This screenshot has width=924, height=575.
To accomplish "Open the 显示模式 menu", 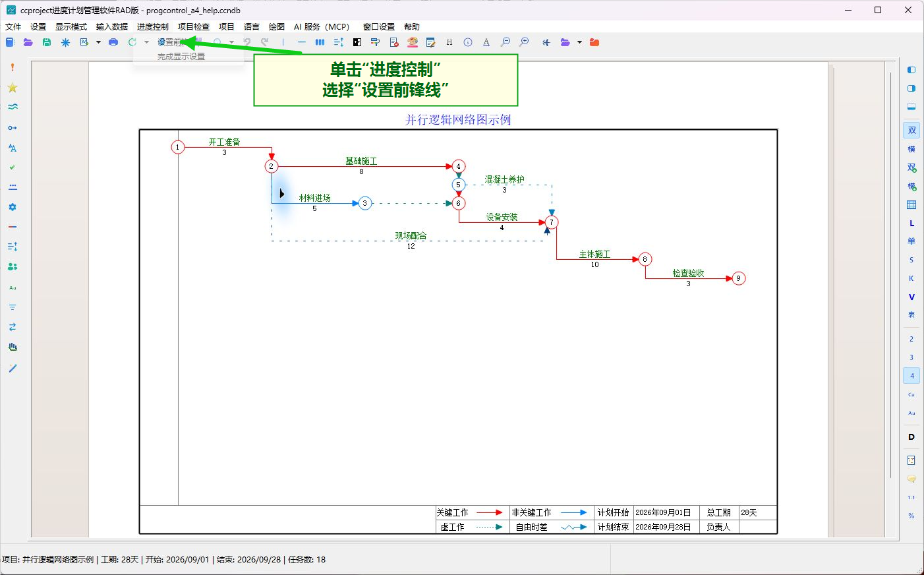I will [71, 27].
